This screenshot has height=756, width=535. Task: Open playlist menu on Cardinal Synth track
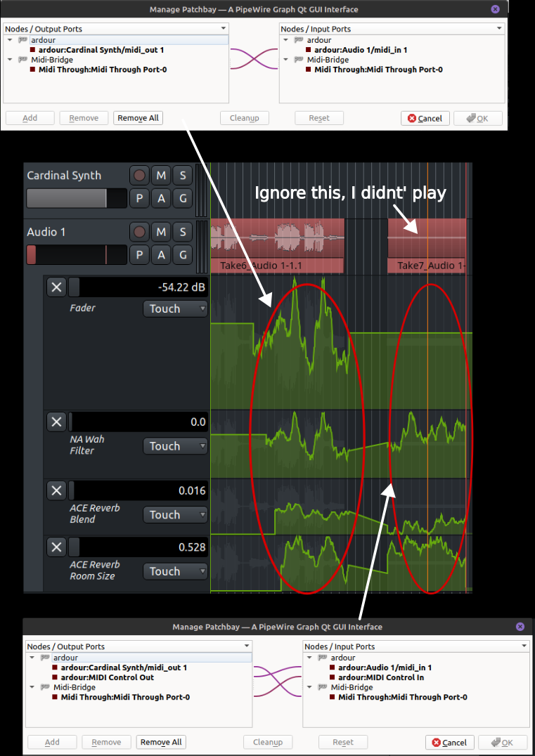pos(140,198)
